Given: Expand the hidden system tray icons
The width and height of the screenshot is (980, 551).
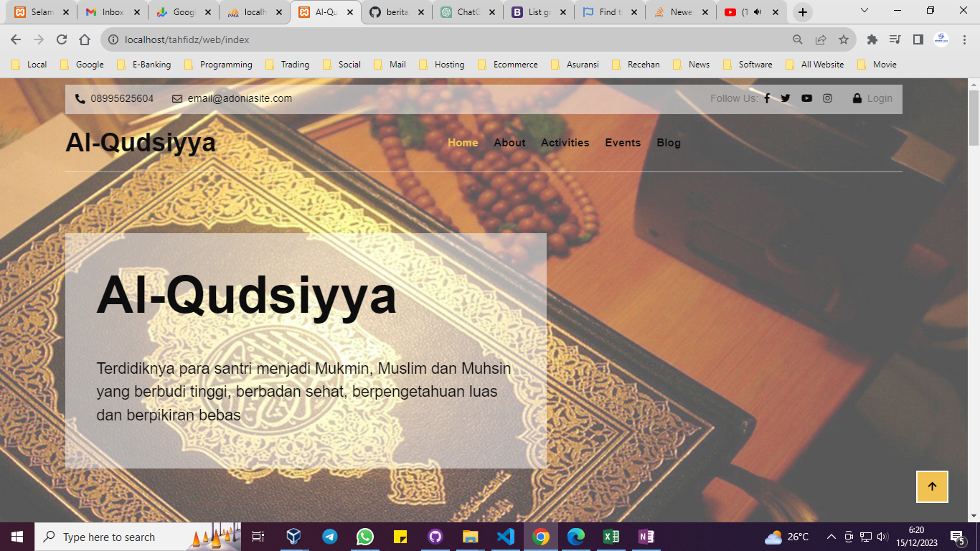Looking at the screenshot, I should coord(831,537).
